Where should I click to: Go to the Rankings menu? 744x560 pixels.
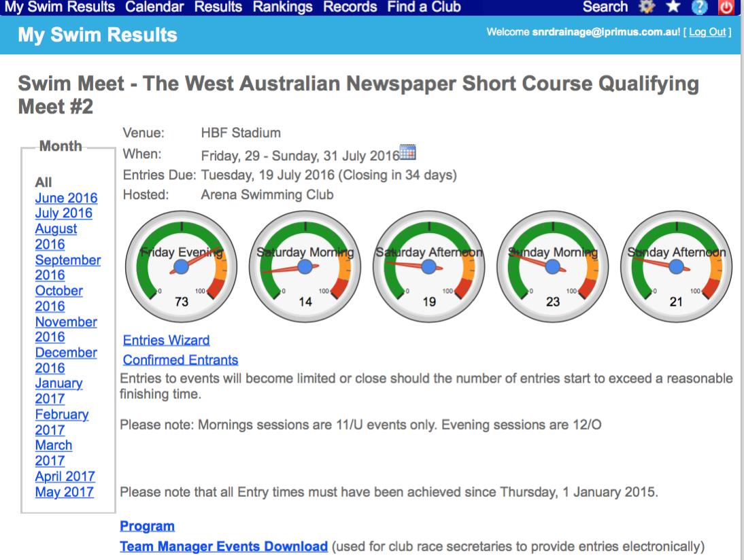coord(282,7)
